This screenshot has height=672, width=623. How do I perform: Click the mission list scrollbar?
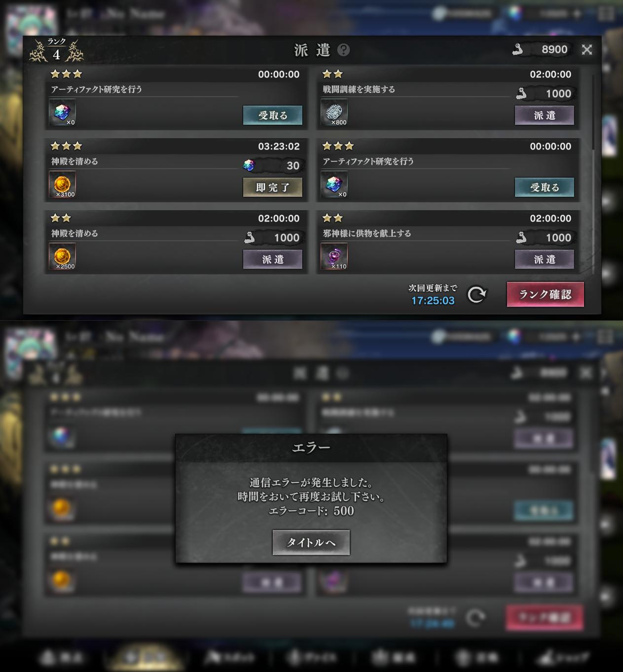593,112
